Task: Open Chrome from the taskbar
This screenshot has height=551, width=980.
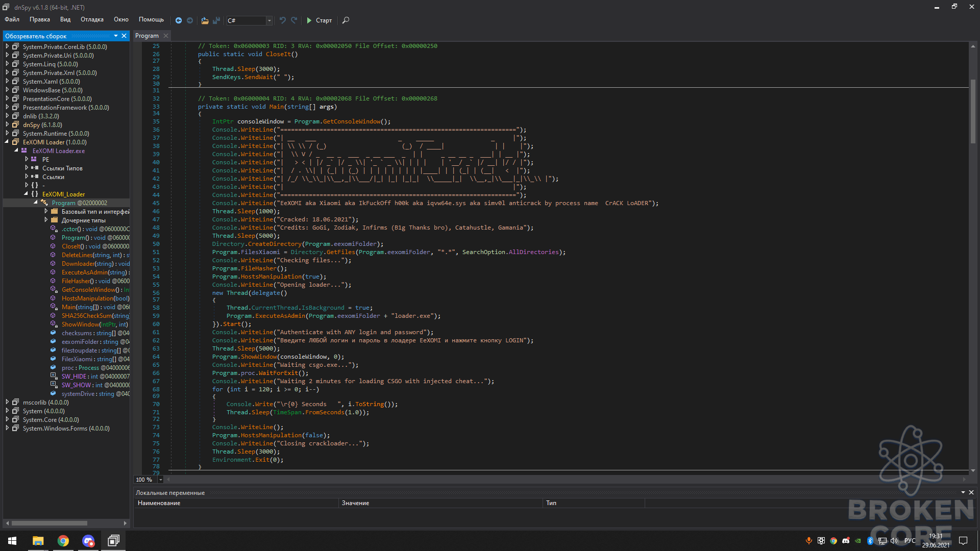Action: pyautogui.click(x=63, y=541)
